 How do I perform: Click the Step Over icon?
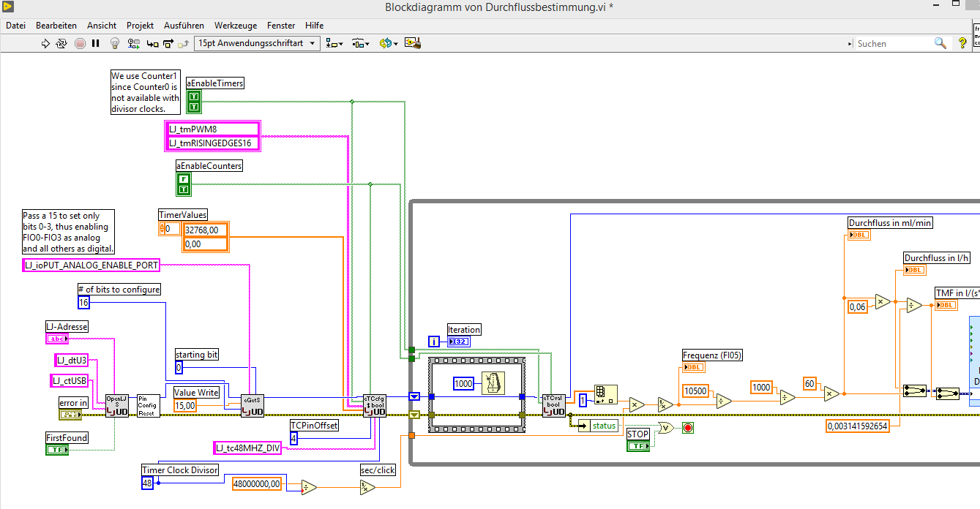click(x=168, y=44)
